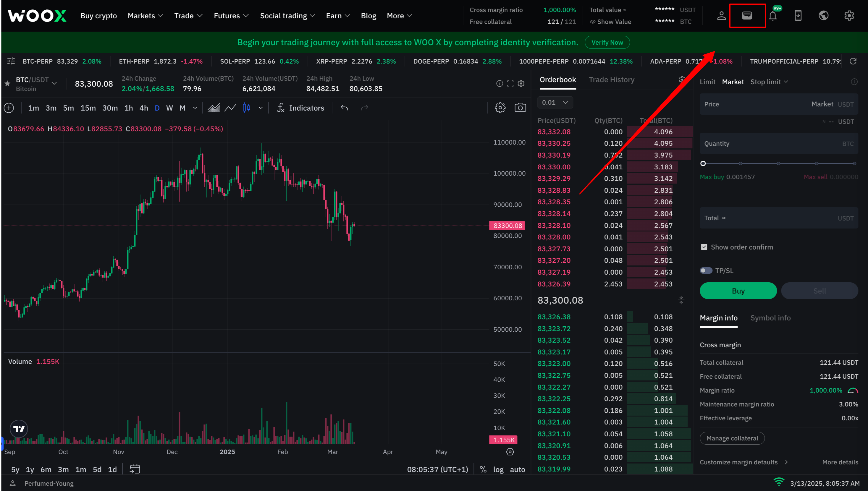The height and width of the screenshot is (491, 868).
Task: Toggle Show Value for balances
Action: [610, 22]
